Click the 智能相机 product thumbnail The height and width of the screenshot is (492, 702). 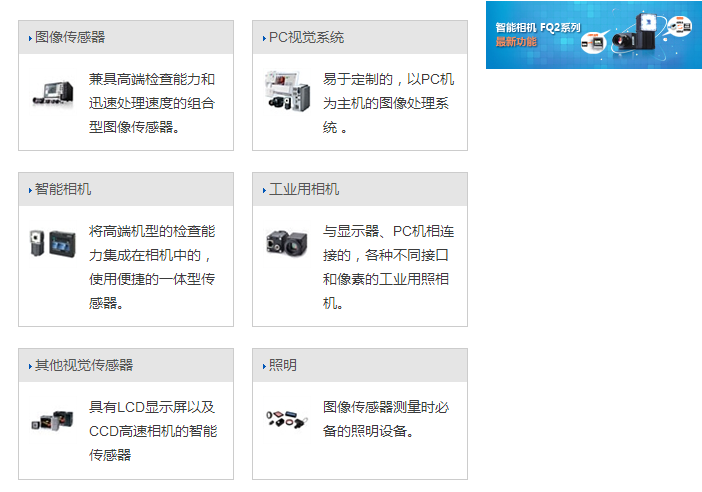coord(53,244)
